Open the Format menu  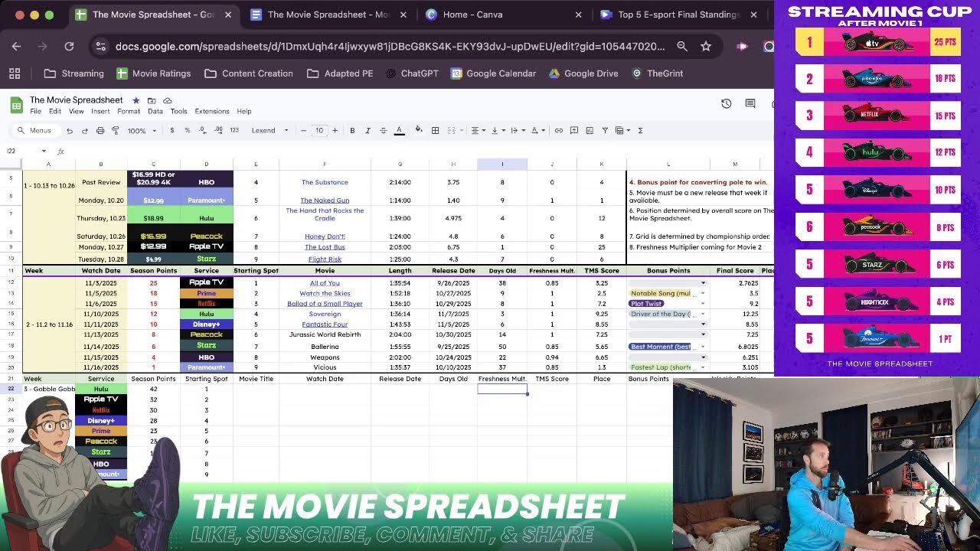(x=129, y=112)
